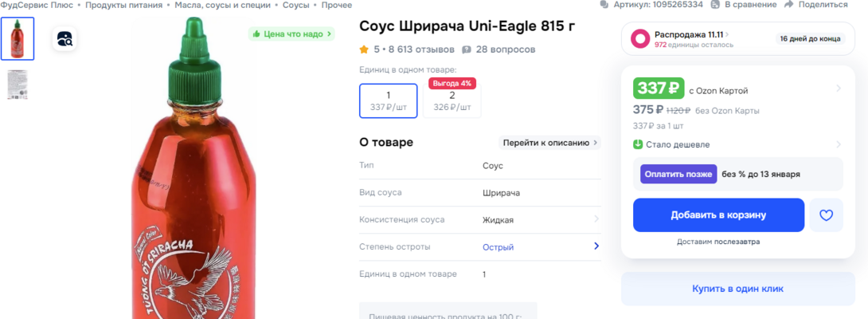Viewport: 868px width, 319px height.
Task: Jump to the product description
Action: point(549,143)
